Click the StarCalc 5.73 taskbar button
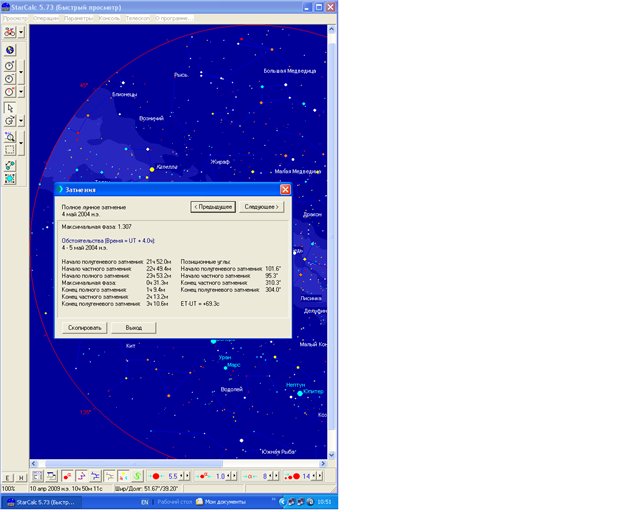 coord(41,502)
